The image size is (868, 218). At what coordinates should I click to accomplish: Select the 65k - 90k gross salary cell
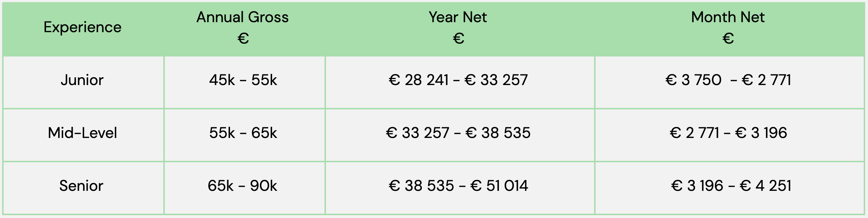click(x=245, y=188)
